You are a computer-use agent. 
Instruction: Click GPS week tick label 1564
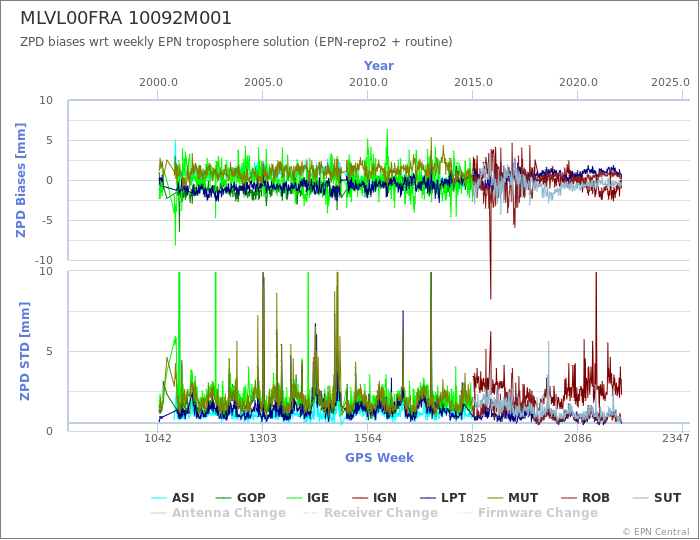[368, 438]
